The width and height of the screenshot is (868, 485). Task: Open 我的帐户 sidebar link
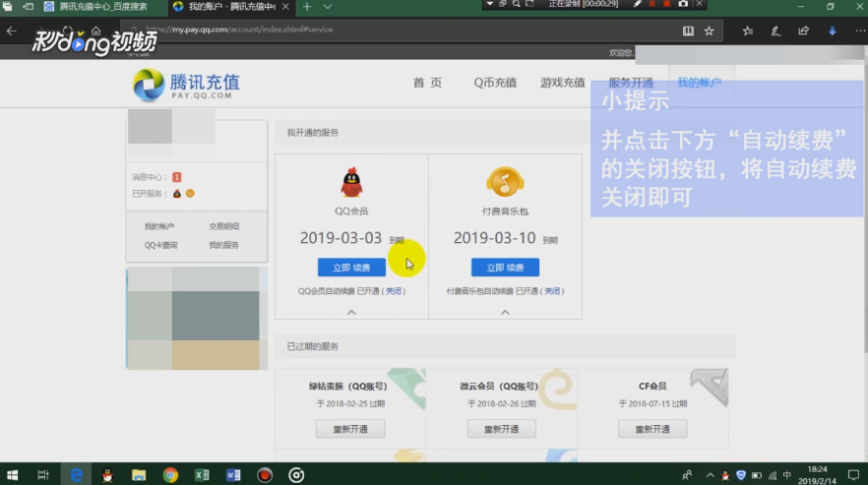coord(159,226)
